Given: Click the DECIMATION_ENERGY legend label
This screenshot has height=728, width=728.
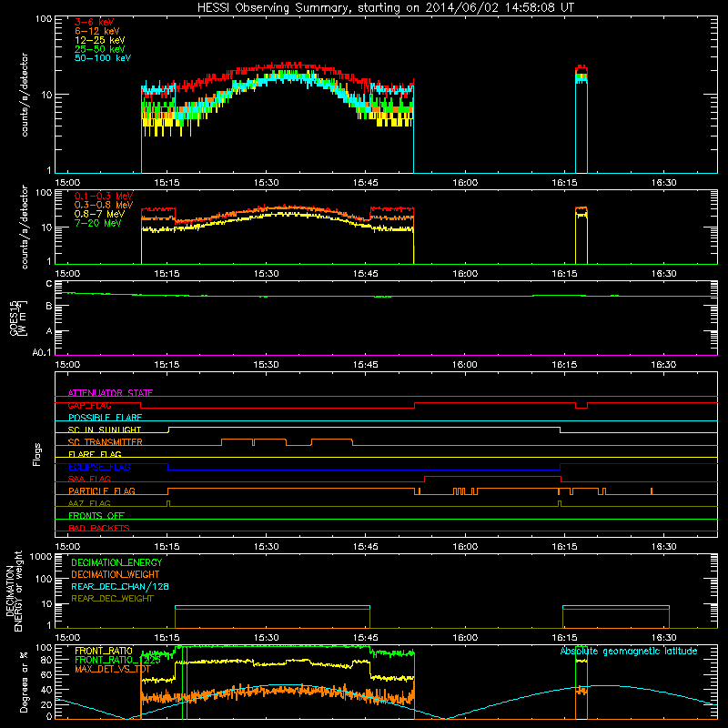Looking at the screenshot, I should click(x=116, y=562).
